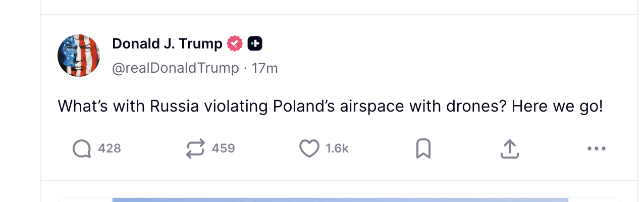Viewport: 644px width, 202px height.
Task: Repost the post using the arrows icon
Action: point(195,148)
